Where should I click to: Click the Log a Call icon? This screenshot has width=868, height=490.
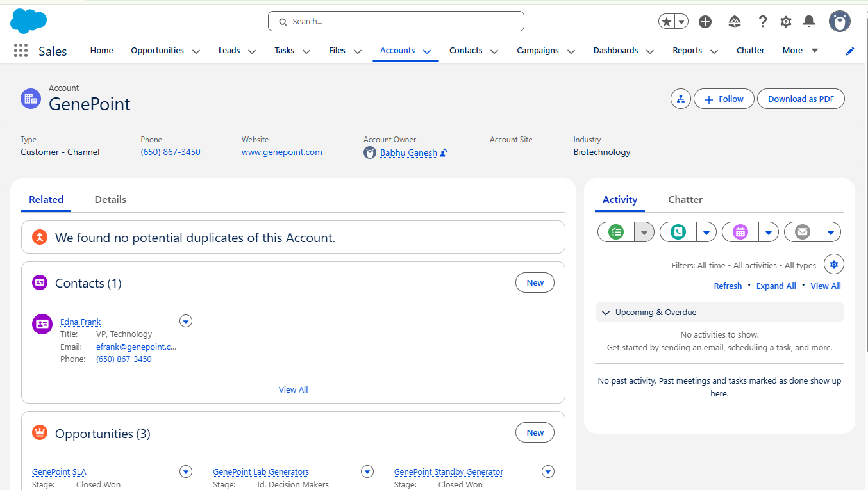pos(678,232)
